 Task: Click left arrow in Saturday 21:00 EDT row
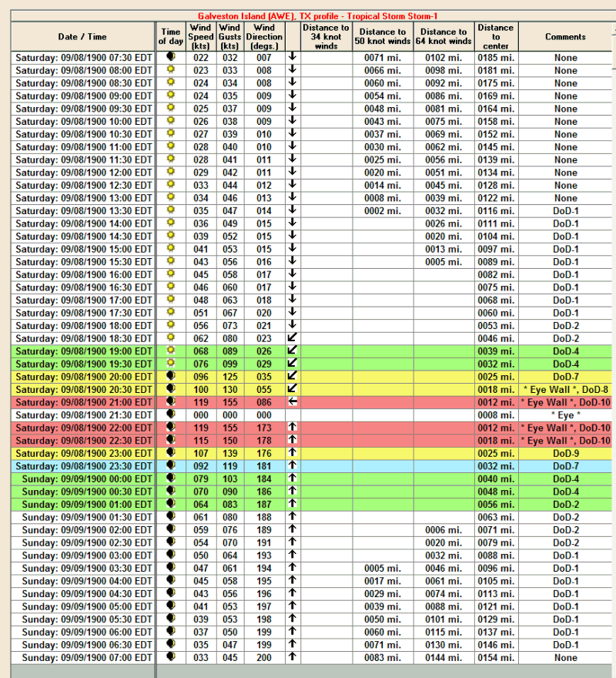[x=293, y=401]
